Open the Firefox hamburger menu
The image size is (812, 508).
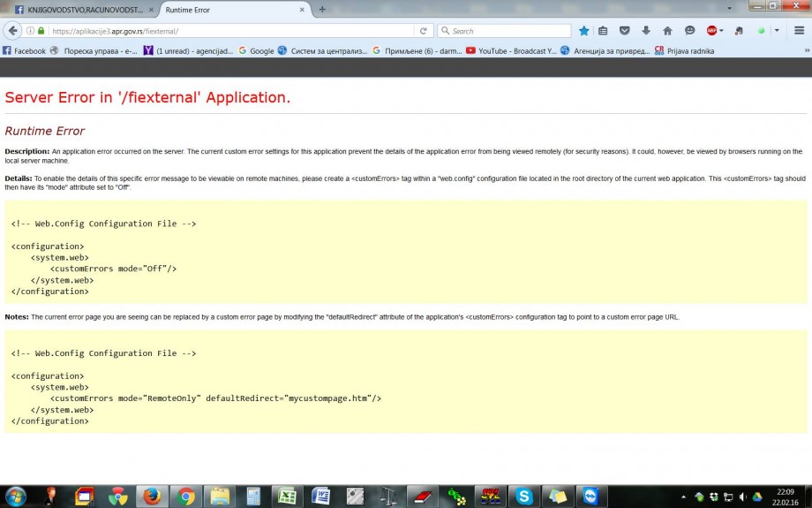[799, 31]
